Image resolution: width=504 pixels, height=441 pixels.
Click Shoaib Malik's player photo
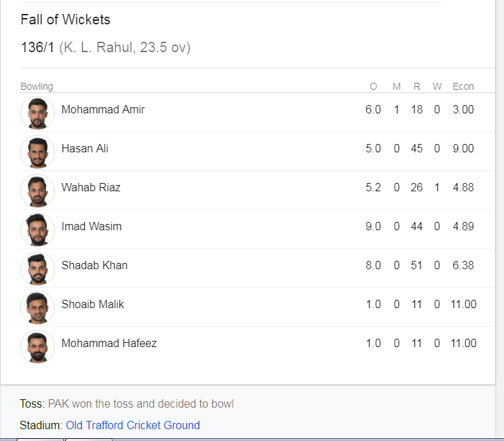(38, 307)
